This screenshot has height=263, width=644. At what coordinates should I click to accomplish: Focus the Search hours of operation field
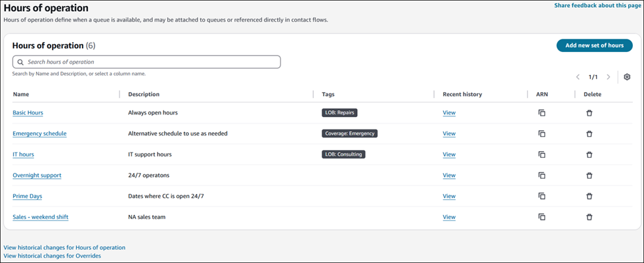tap(151, 62)
